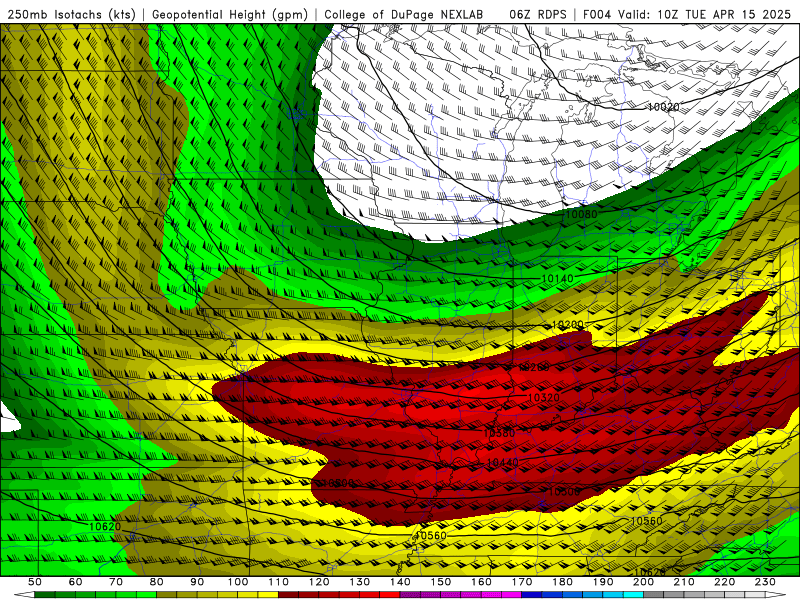
Task: Click the 180 value on the color scale
Action: point(562,582)
